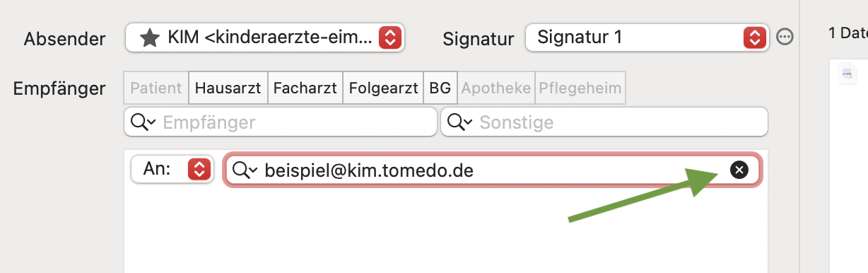Image resolution: width=868 pixels, height=273 pixels.
Task: Focus the Empfänger search field
Action: tap(281, 122)
